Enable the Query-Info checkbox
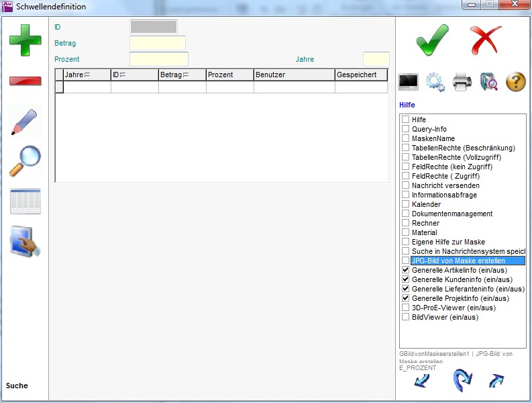Screen dimensions: 532x403 tap(405, 129)
